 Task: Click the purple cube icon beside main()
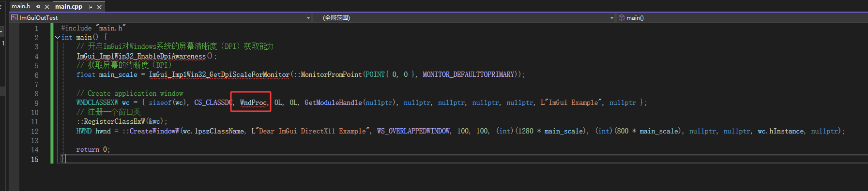coord(622,18)
